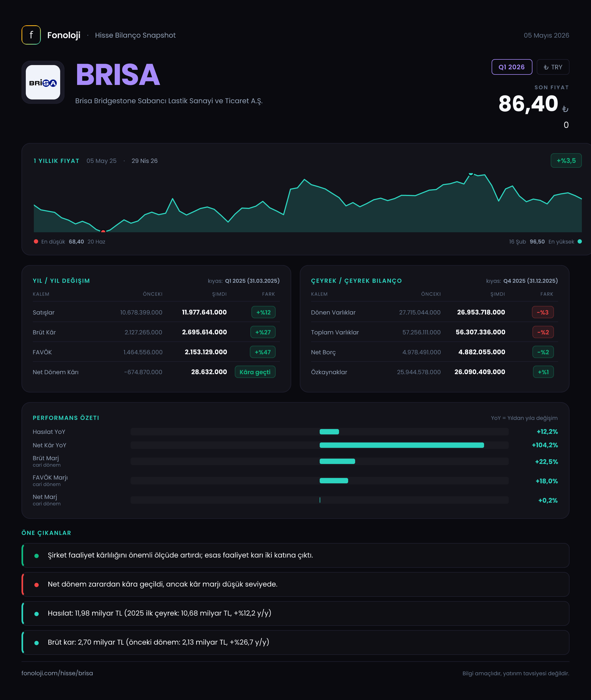Click the disclaimer 'Bilgi amaçlıdır, yatırım tavsiyesi değildir.'
The height and width of the screenshot is (700, 591).
(x=516, y=673)
